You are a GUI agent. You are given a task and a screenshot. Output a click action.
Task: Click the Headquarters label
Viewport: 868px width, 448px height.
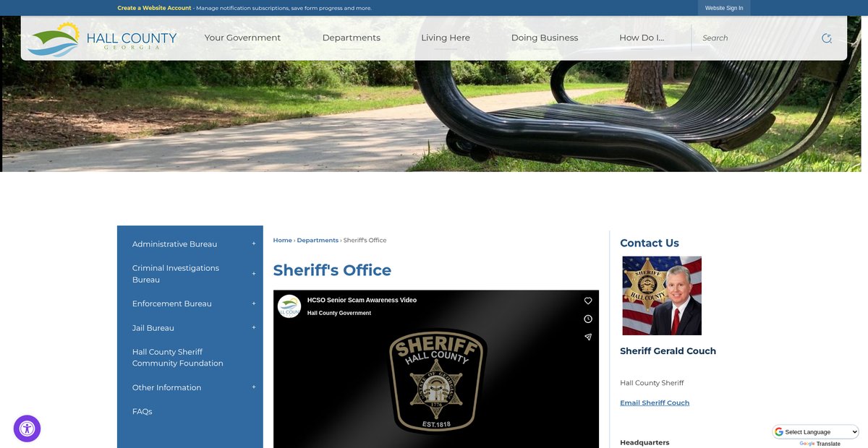pos(644,442)
